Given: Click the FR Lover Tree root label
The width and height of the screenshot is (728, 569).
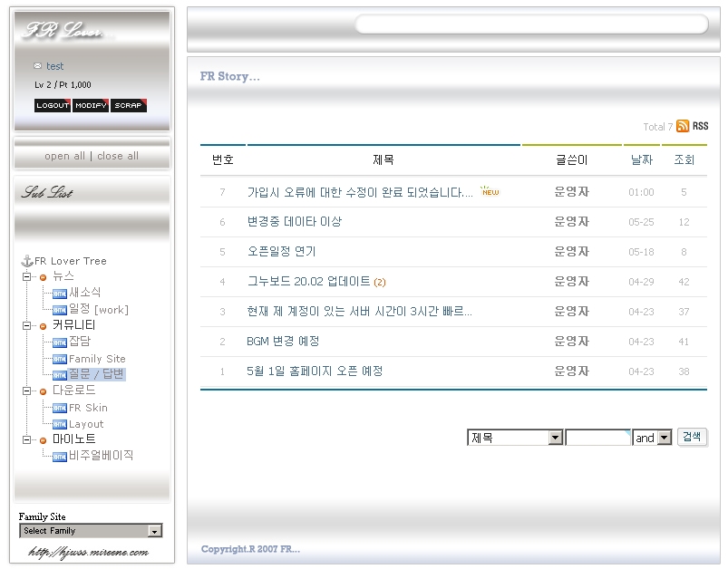Looking at the screenshot, I should click(71, 261).
